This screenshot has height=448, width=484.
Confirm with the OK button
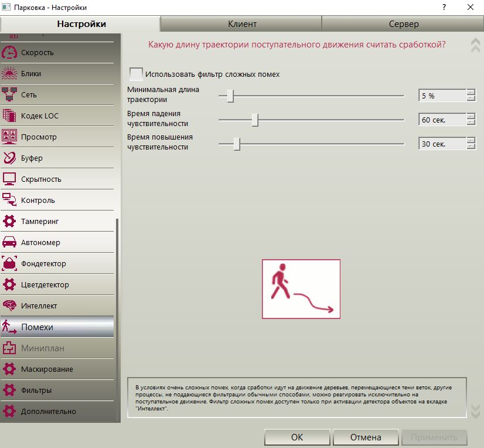297,437
